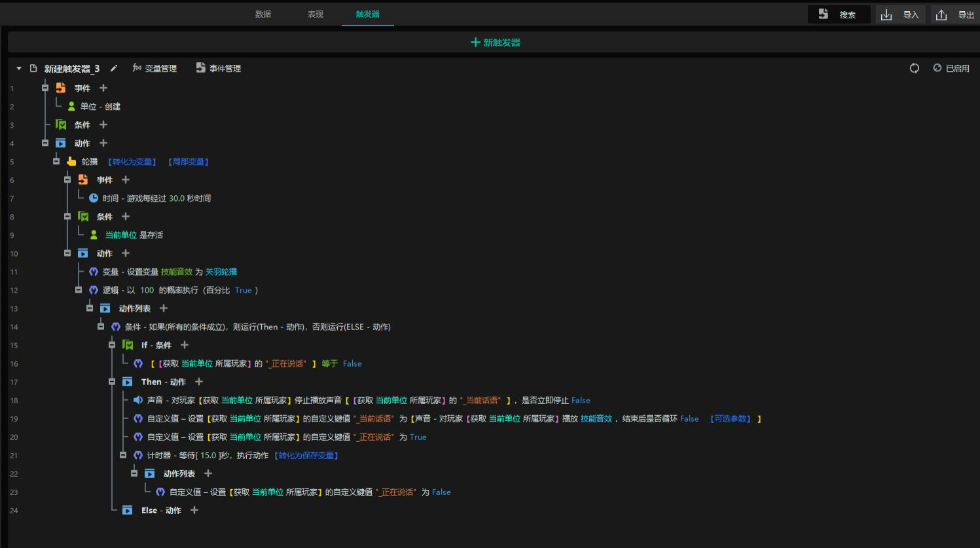This screenshot has width=980, height=548.
Task: Click the hand icon on the 轮播 row
Action: (71, 161)
